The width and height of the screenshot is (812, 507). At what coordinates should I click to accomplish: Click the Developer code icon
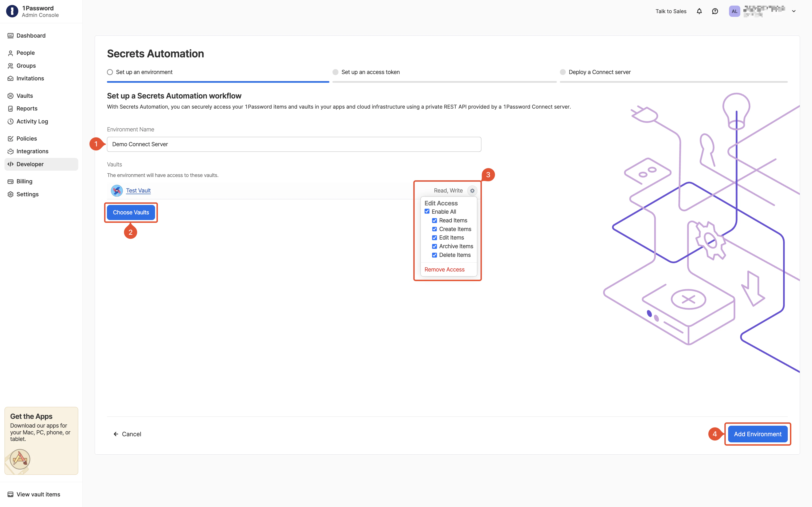[10, 164]
